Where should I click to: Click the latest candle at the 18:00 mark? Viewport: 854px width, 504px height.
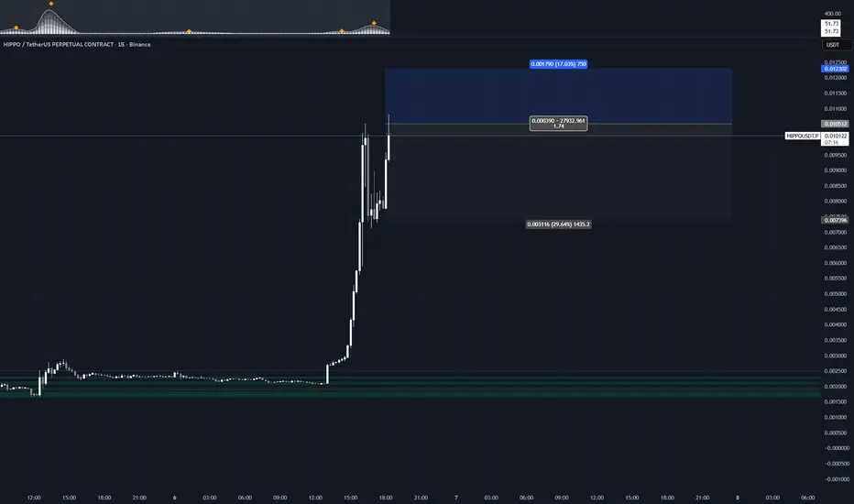[x=389, y=137]
